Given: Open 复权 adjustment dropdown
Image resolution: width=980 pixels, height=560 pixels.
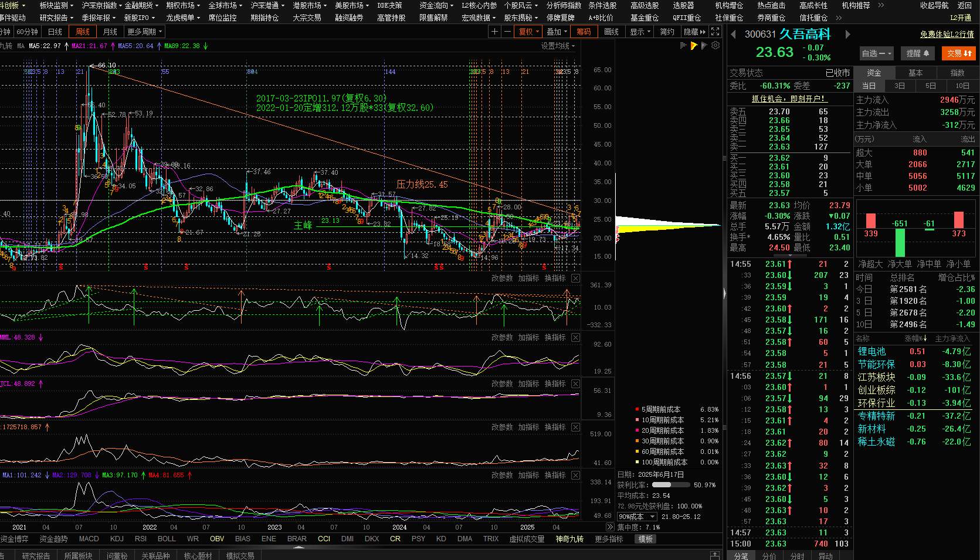Looking at the screenshot, I should pos(529,32).
